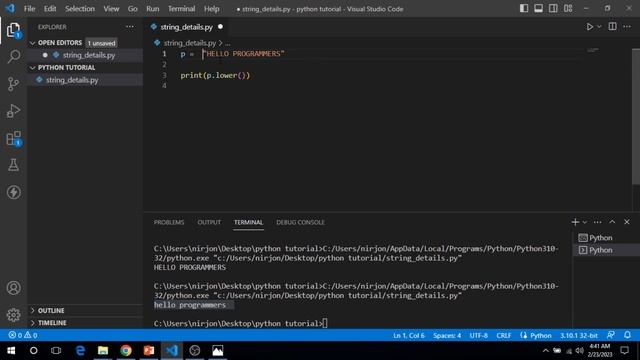Viewport: 640px width, 360px height.
Task: Go to line via Ln 1, Col 6
Action: point(409,336)
